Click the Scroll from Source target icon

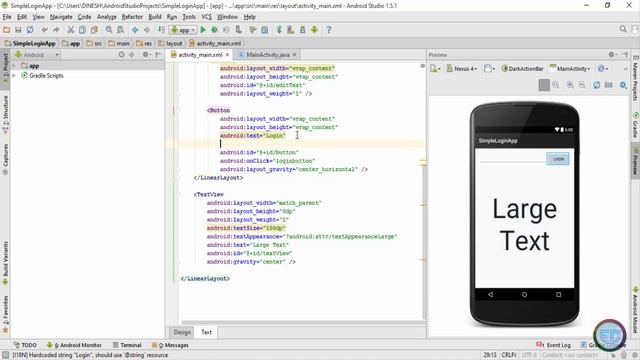click(x=121, y=54)
